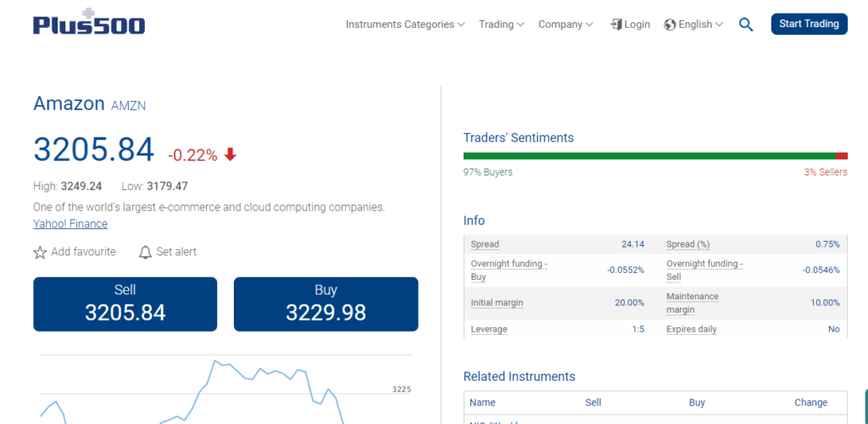Viewport: 868px width, 424px height.
Task: Click the Traders' Sentiments heading
Action: [x=519, y=138]
